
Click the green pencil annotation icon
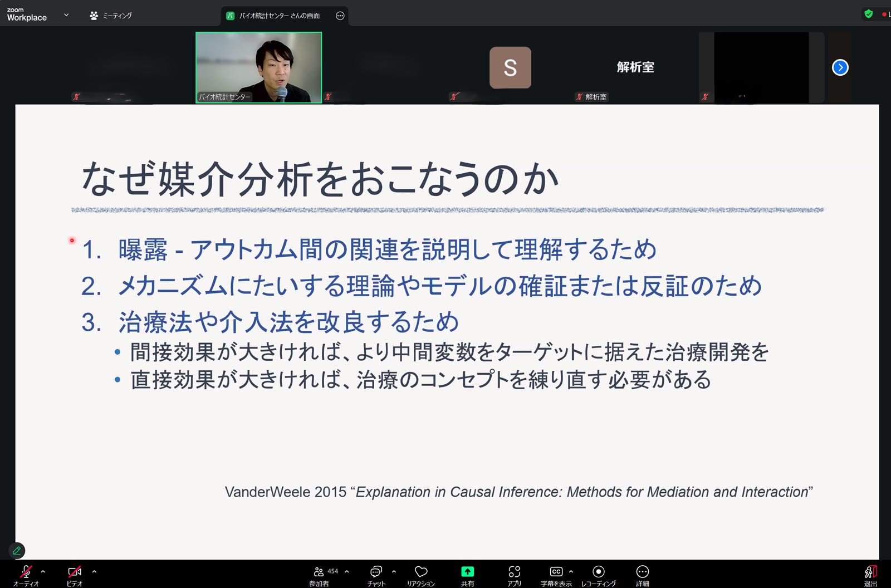tap(17, 551)
